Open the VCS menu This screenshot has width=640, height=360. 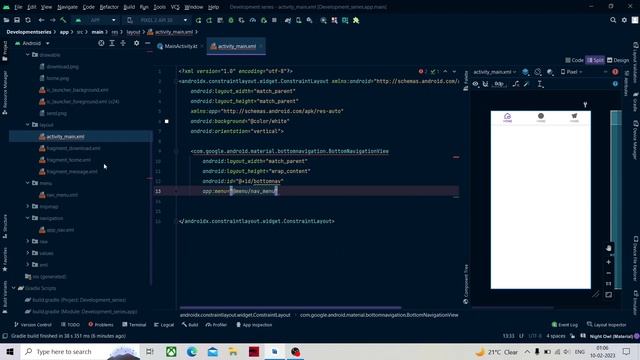click(x=175, y=7)
